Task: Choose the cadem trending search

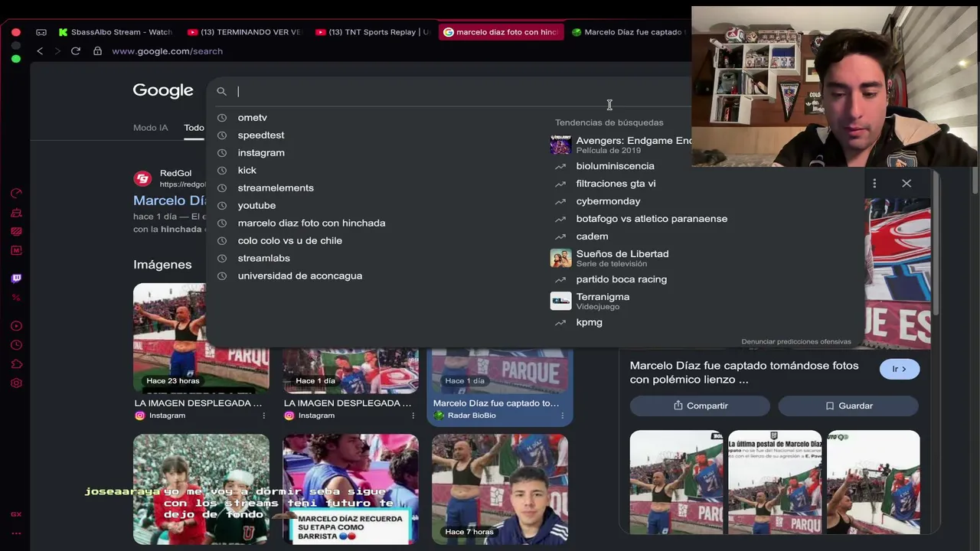Action: [592, 236]
